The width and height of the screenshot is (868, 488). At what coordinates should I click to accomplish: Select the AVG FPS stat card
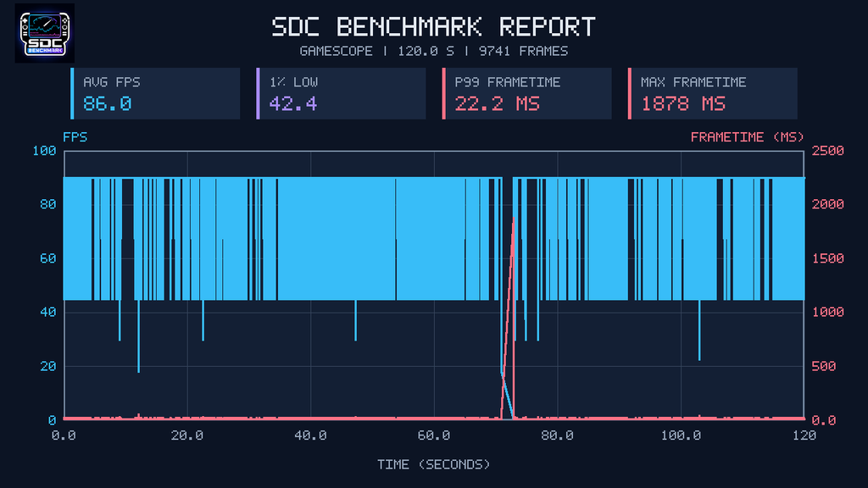pyautogui.click(x=156, y=93)
